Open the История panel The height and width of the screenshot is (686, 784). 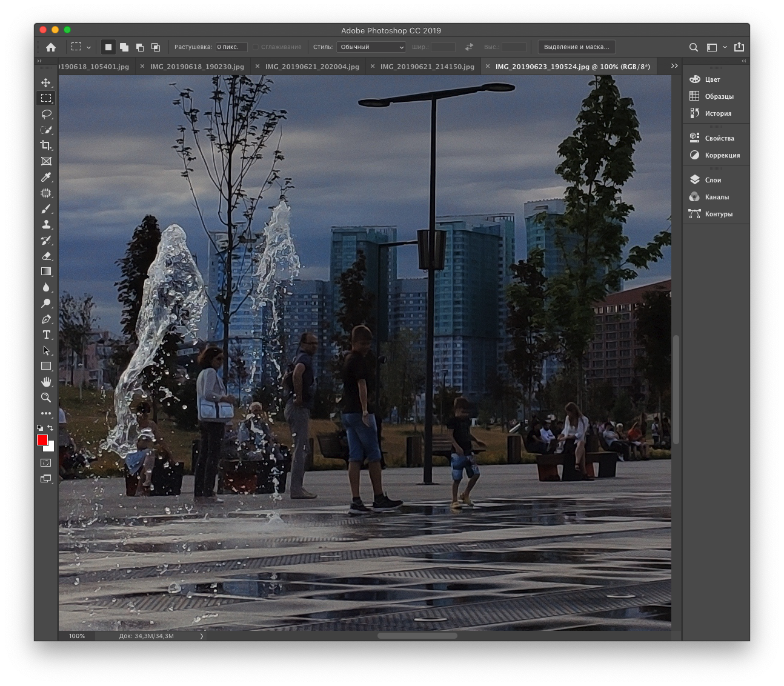coord(717,113)
